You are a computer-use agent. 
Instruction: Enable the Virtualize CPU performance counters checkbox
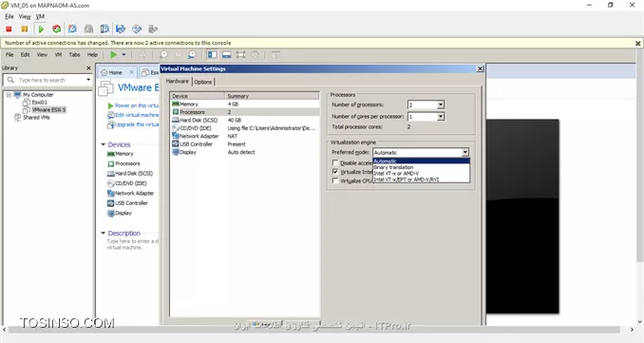pos(335,181)
